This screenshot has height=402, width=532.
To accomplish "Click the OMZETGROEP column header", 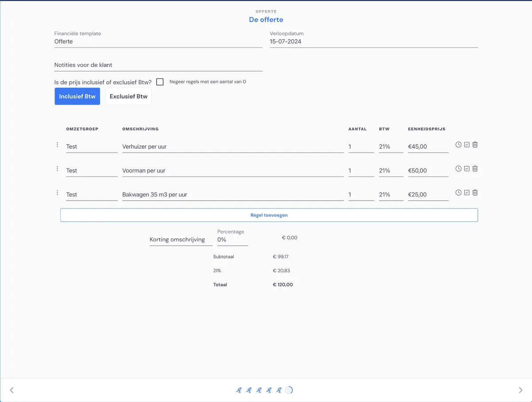I will click(x=82, y=129).
